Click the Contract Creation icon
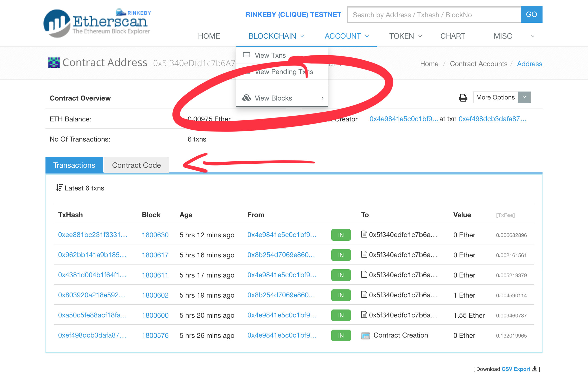588x387 pixels. click(x=366, y=336)
